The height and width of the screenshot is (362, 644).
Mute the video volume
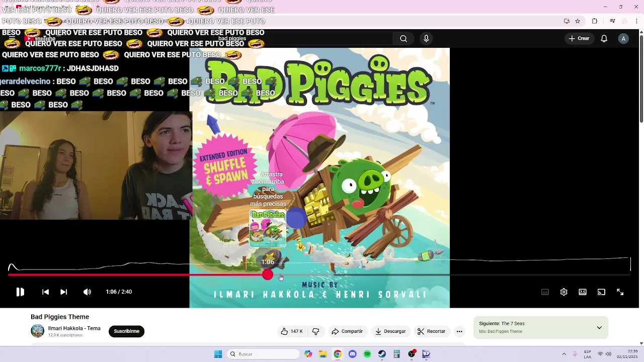[87, 292]
